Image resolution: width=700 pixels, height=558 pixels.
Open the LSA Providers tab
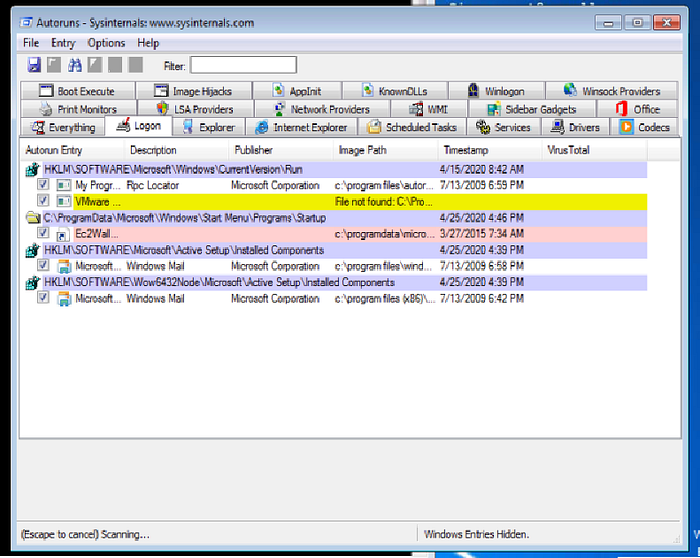(x=196, y=109)
